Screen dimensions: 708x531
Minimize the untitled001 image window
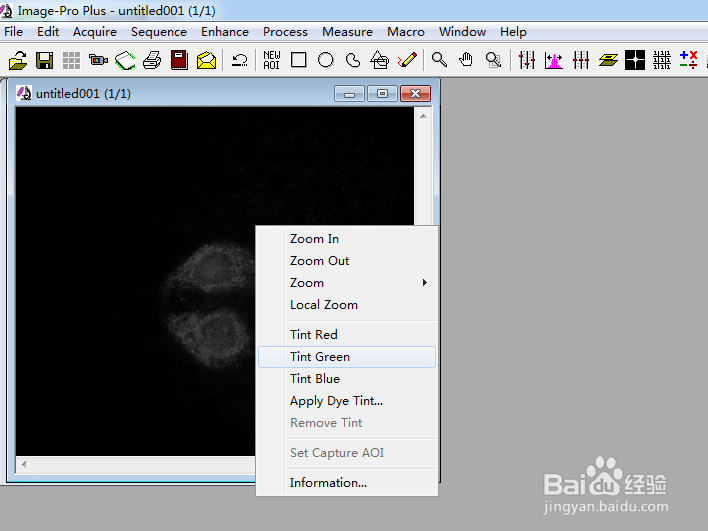[349, 94]
